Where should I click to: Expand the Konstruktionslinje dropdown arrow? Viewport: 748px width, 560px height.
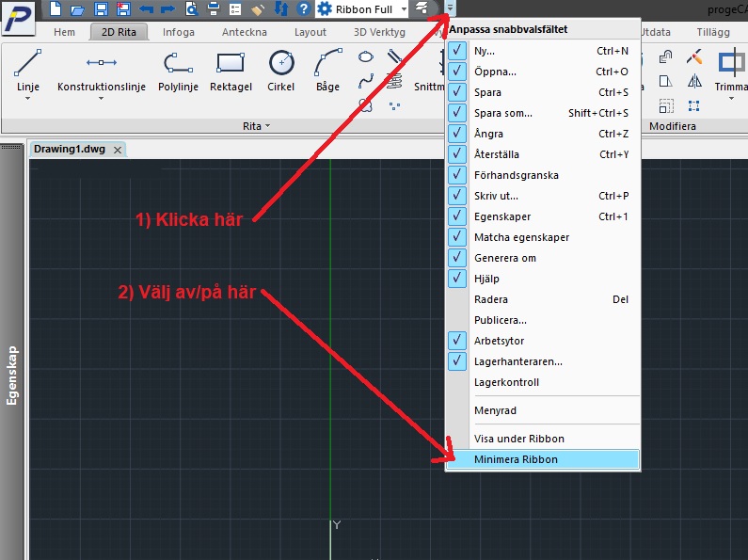(101, 98)
